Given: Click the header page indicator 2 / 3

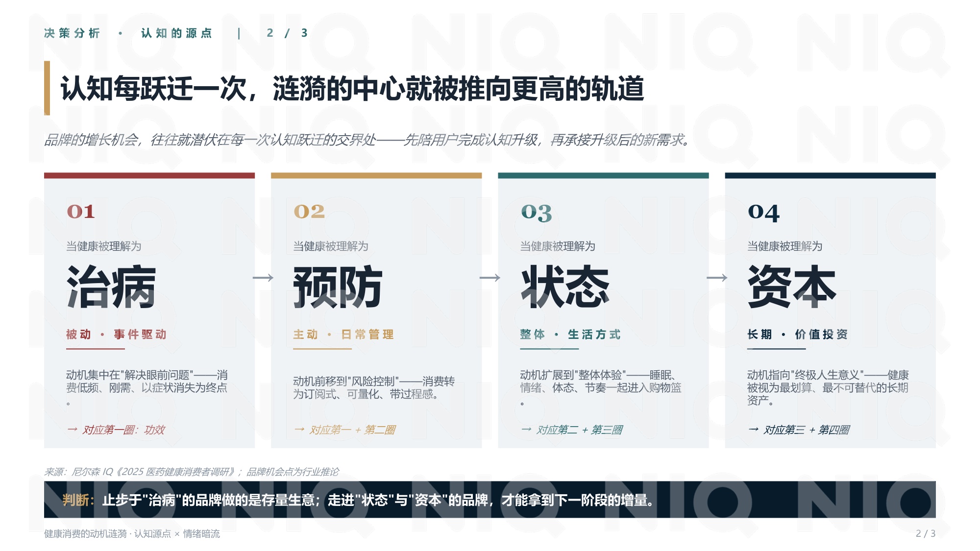Looking at the screenshot, I should [287, 33].
